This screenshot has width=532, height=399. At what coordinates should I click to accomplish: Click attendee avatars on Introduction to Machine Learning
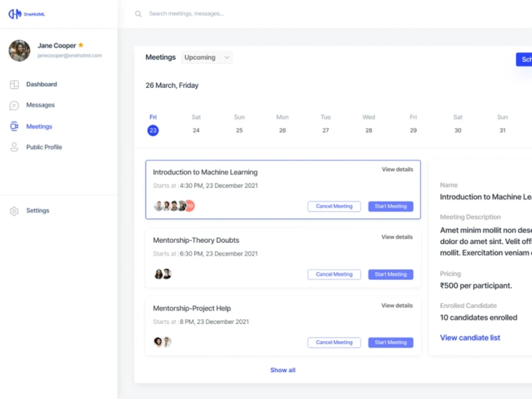click(x=174, y=205)
